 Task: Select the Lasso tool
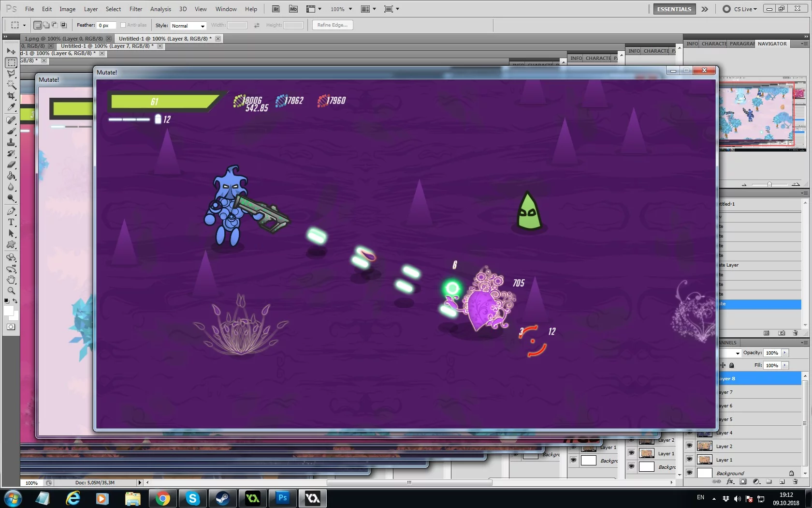click(x=11, y=74)
